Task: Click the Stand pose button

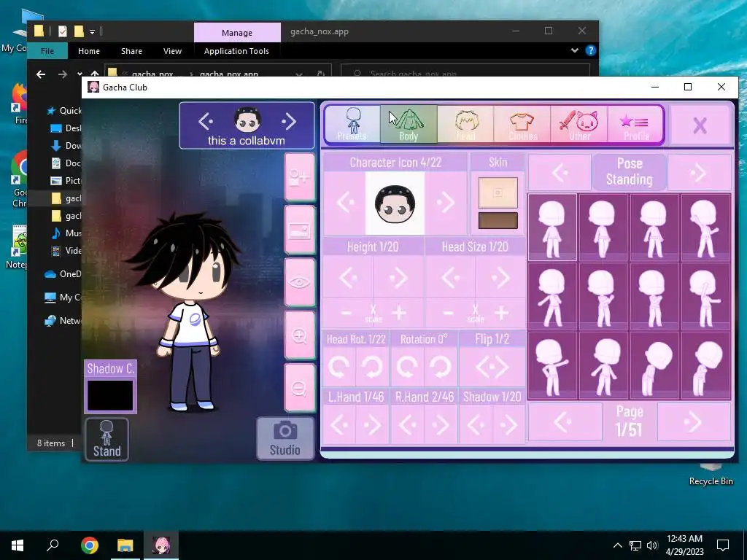Action: (107, 439)
